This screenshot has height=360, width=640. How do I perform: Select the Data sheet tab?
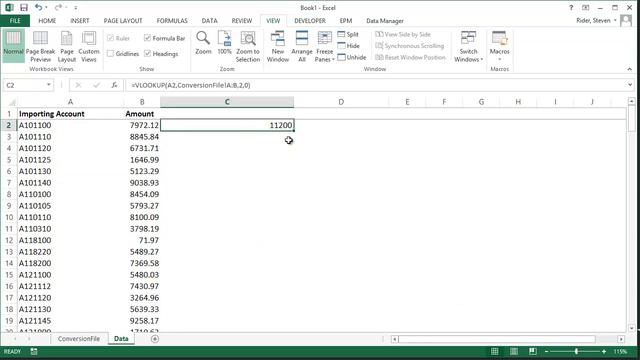pyautogui.click(x=121, y=339)
